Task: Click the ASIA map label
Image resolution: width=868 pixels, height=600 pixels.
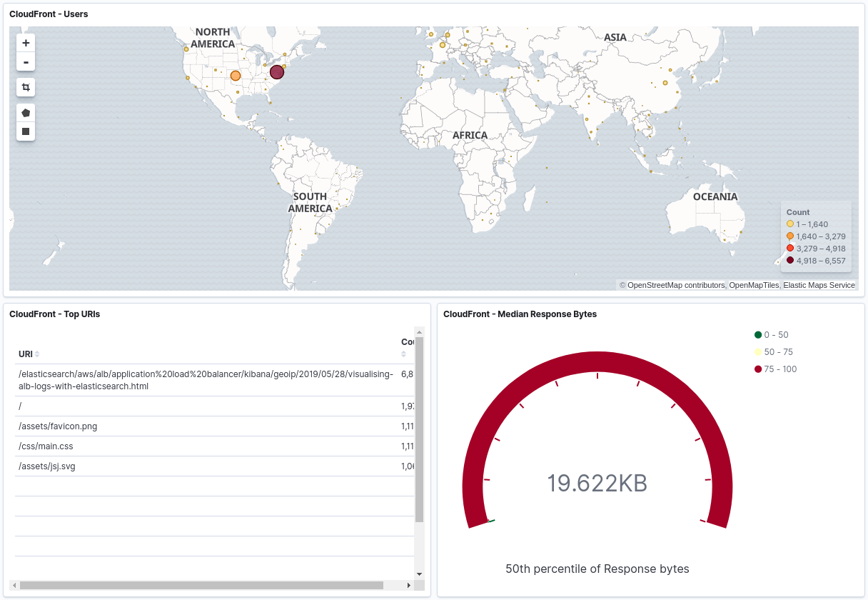Action: pos(615,37)
